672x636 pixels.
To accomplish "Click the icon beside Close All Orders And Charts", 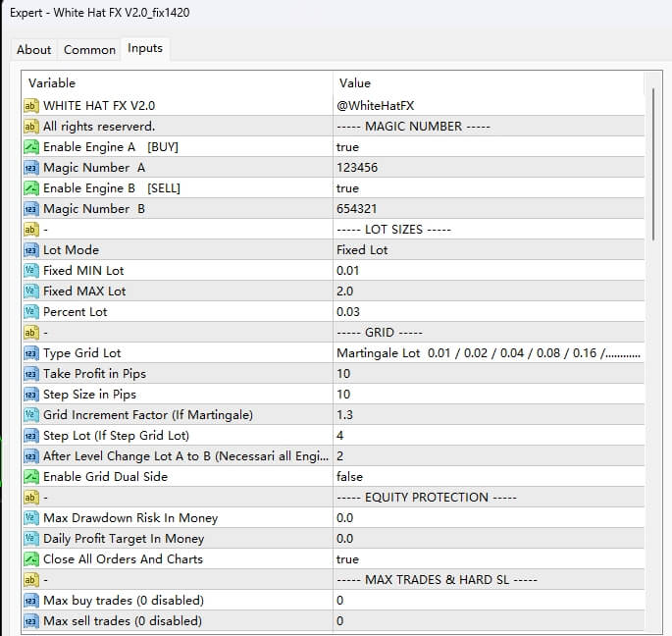I will click(x=30, y=559).
